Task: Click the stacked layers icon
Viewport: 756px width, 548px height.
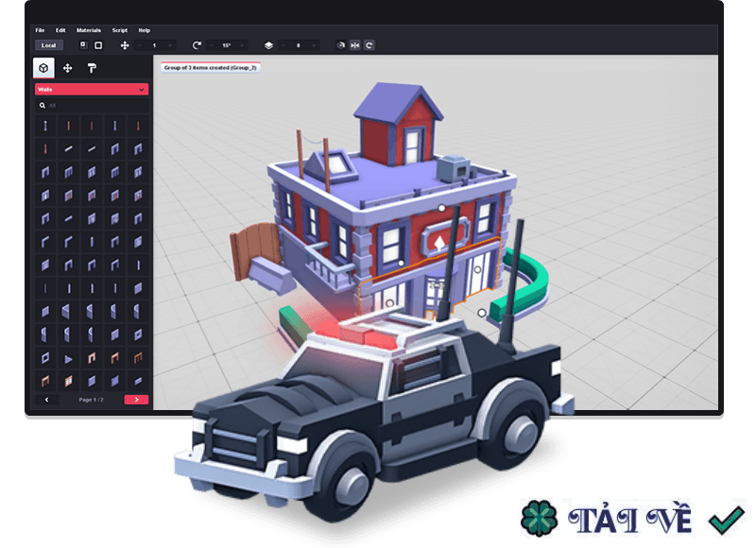Action: click(268, 45)
